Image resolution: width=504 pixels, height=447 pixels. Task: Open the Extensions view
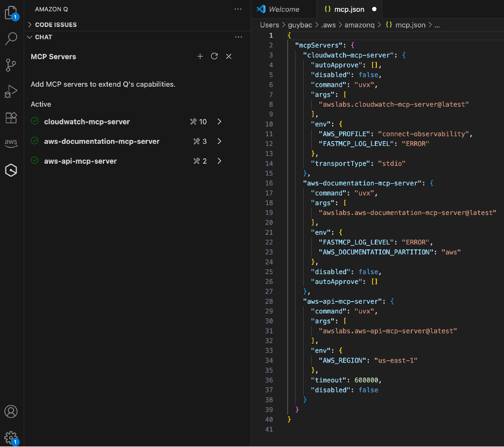pyautogui.click(x=11, y=118)
